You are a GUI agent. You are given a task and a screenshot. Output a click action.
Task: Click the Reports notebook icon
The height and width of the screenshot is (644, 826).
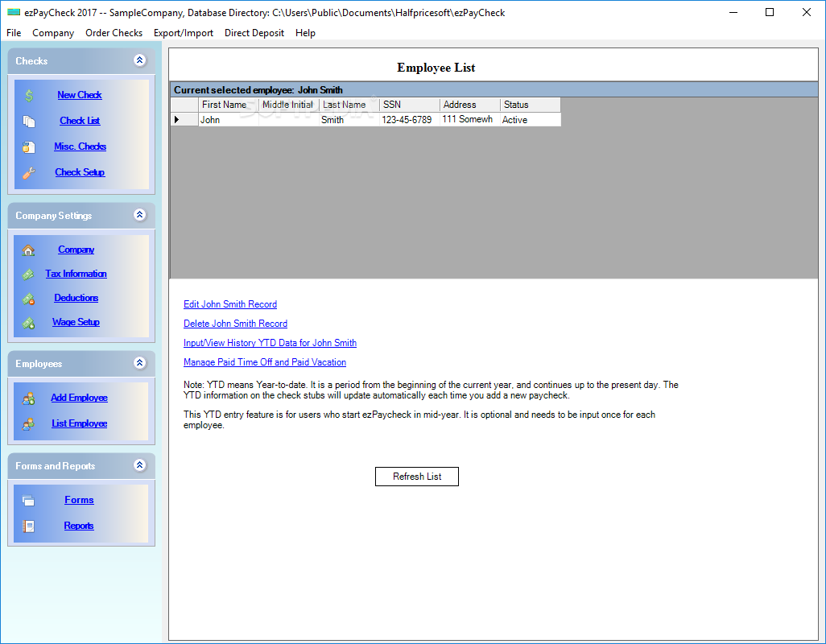(28, 526)
